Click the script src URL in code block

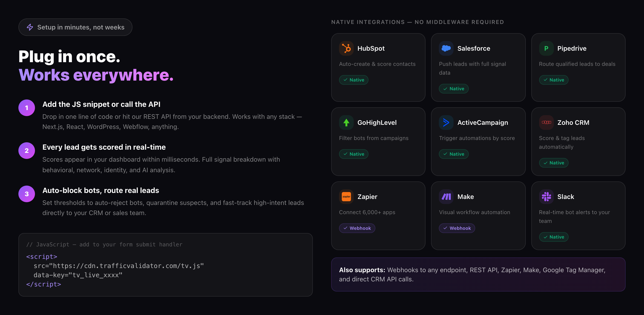(119, 266)
